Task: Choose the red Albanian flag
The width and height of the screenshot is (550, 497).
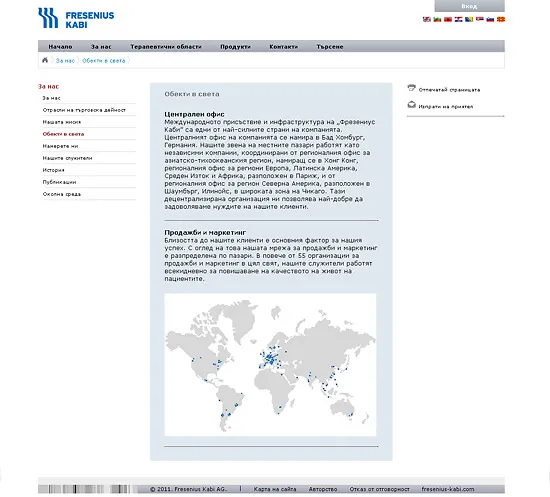Action: [448, 19]
